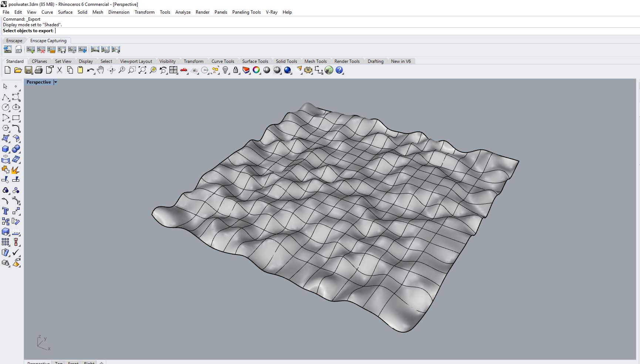Click the Undo arrow icon
This screenshot has height=364, width=640.
pyautogui.click(x=90, y=70)
